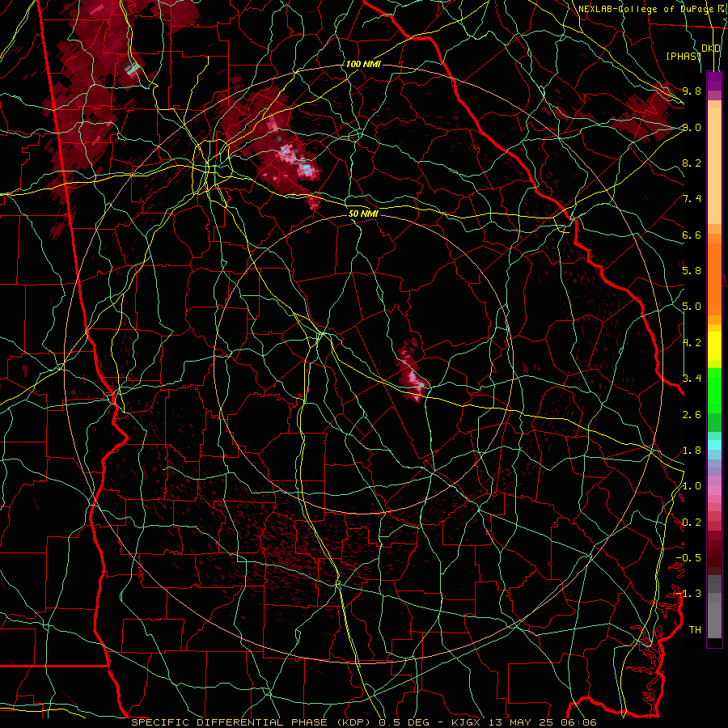
Task: Click the 0.5 DEG elevation text in footer
Action: click(405, 722)
